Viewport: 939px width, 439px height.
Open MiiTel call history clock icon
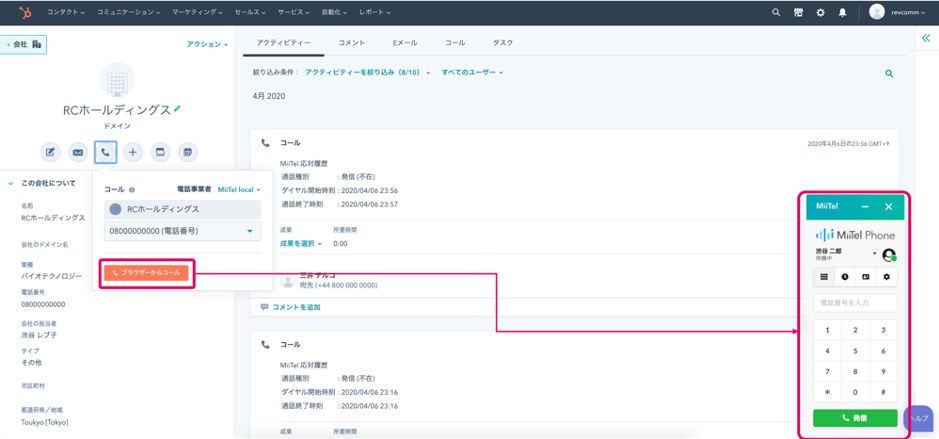tap(845, 277)
